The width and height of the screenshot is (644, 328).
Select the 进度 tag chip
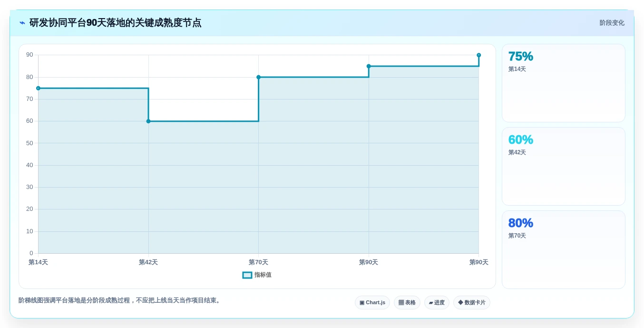(437, 303)
